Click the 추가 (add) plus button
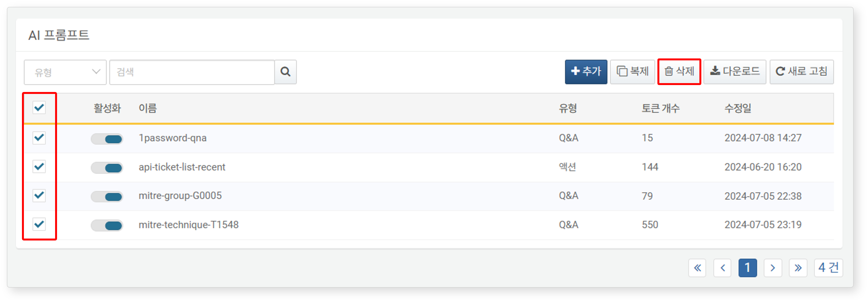This screenshot has height=302, width=868. (586, 72)
